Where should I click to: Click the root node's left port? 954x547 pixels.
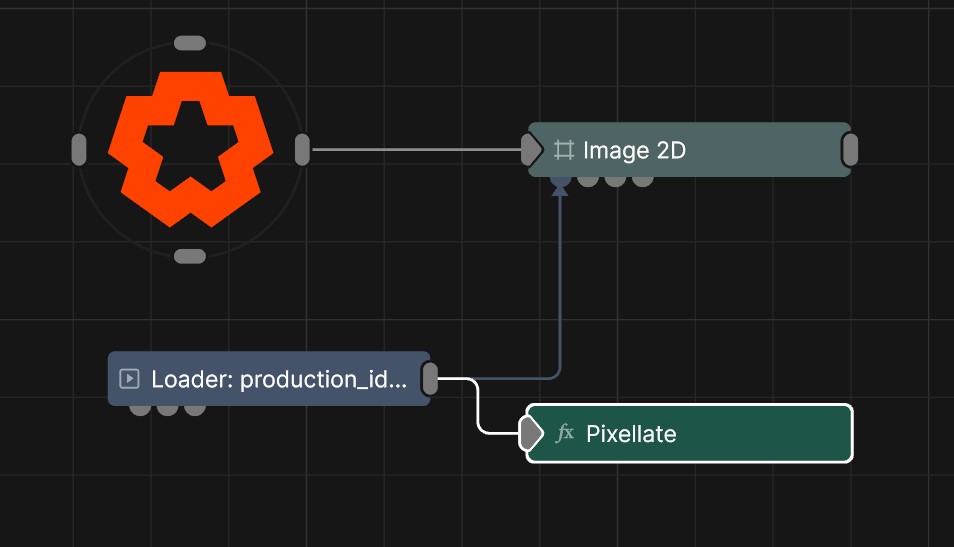tap(79, 150)
